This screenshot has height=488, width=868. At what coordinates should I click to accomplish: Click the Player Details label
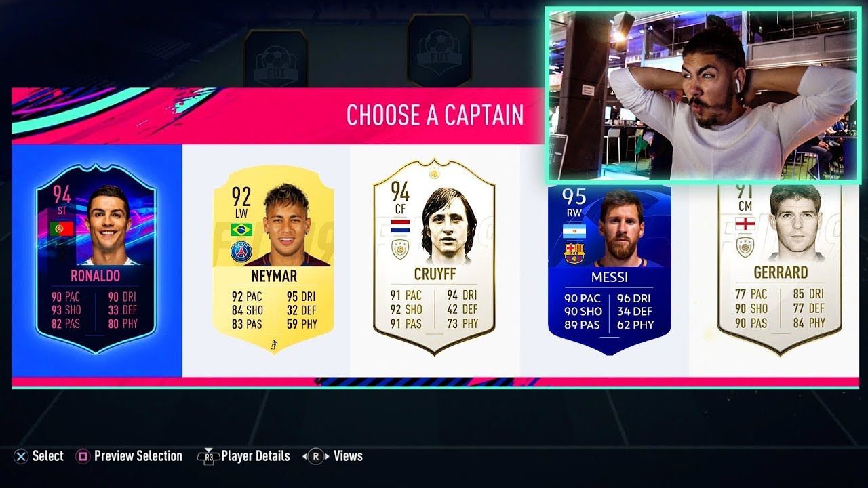click(x=256, y=456)
